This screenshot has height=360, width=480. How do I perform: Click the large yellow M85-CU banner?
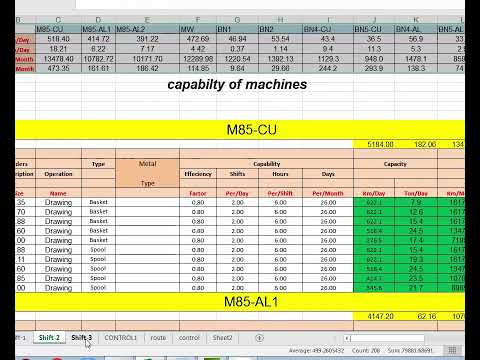click(240, 130)
